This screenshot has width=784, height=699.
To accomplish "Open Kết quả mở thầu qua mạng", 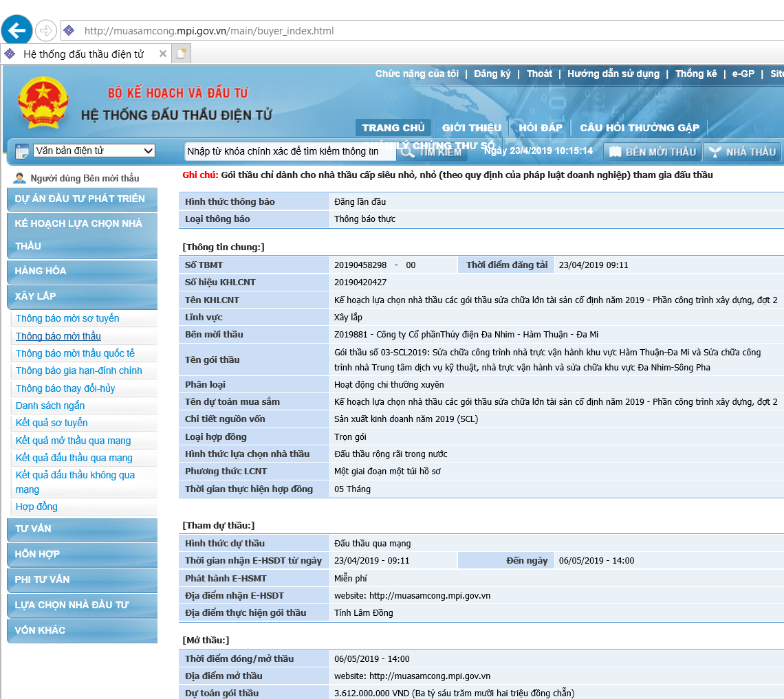I will click(x=73, y=441).
